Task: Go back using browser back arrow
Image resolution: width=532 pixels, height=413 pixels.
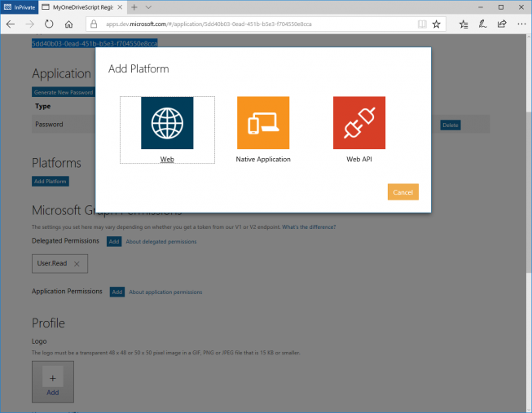Action: click(11, 24)
